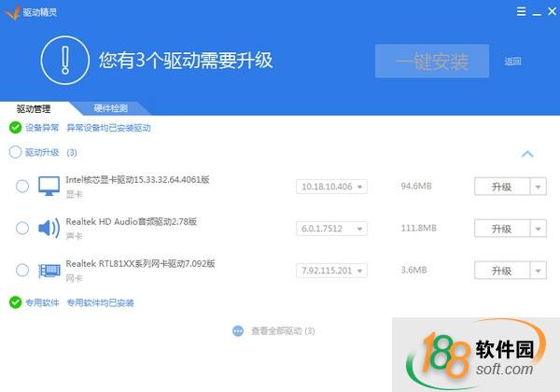
Task: Click the exclamation warning circle icon
Action: click(64, 61)
